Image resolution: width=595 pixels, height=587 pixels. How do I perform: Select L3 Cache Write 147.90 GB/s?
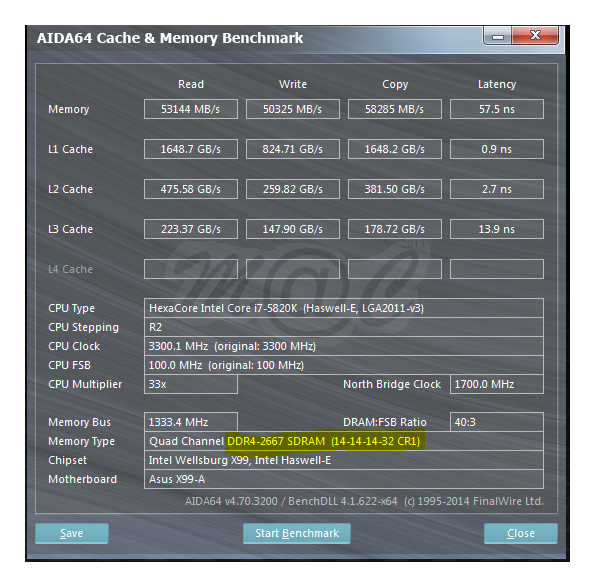[x=293, y=229]
